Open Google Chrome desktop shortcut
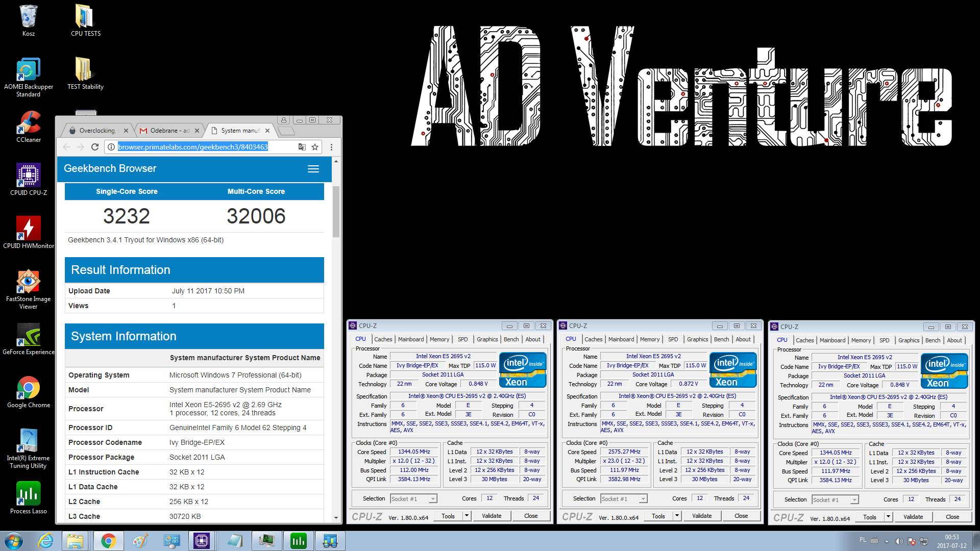Viewport: 980px width, 551px height. tap(28, 392)
